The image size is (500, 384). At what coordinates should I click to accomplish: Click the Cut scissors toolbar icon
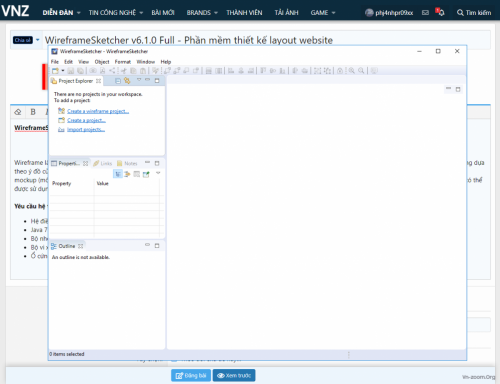click(x=124, y=71)
